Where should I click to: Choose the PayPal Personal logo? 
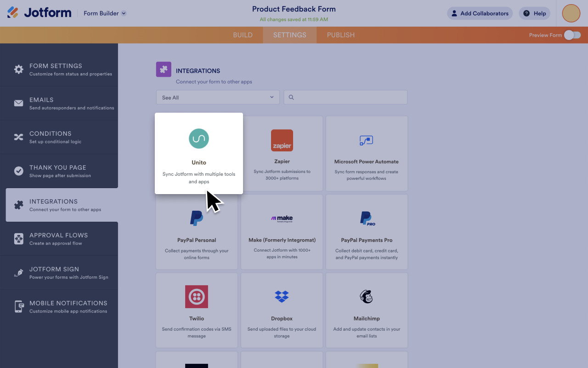pos(197,218)
